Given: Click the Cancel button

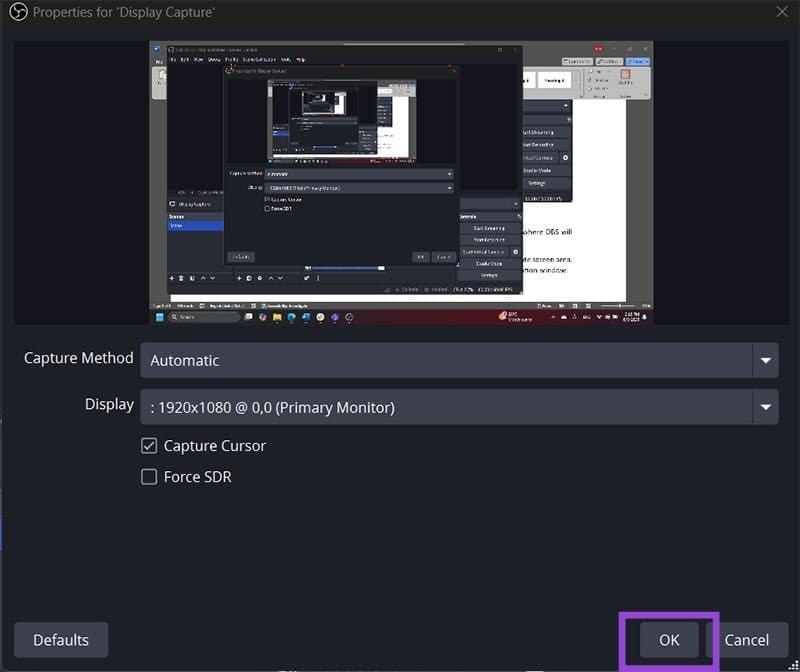Looking at the screenshot, I should 746,640.
